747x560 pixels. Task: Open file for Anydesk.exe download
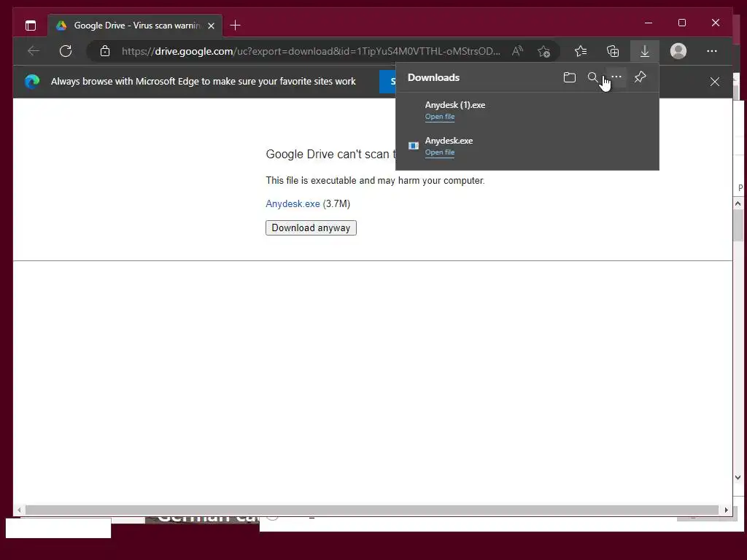(x=440, y=152)
